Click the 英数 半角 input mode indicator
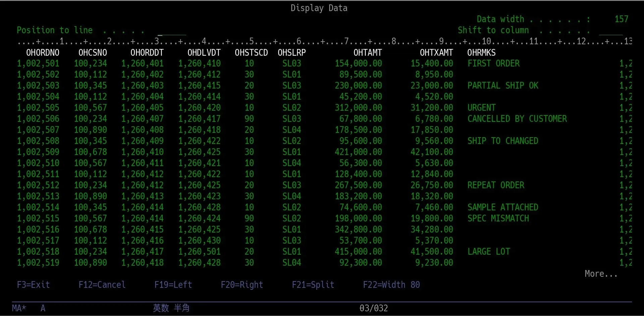Screen dimensions: 644x316 [x=171, y=308]
